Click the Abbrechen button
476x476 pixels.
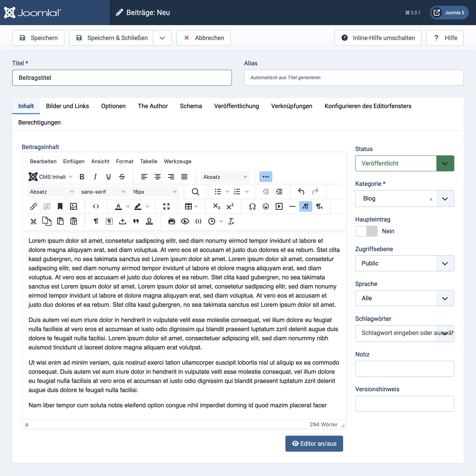(x=203, y=38)
